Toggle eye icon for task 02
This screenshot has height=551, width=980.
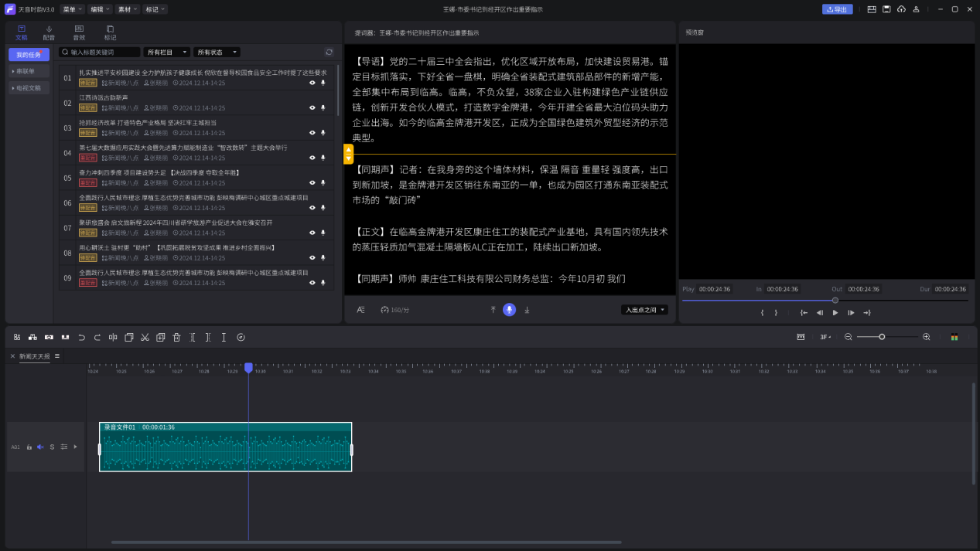click(x=312, y=107)
